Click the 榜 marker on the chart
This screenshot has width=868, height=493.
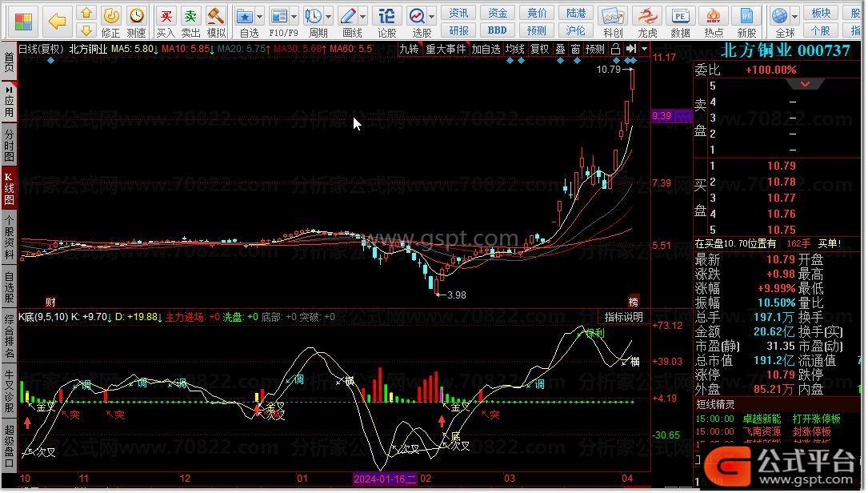(x=634, y=302)
